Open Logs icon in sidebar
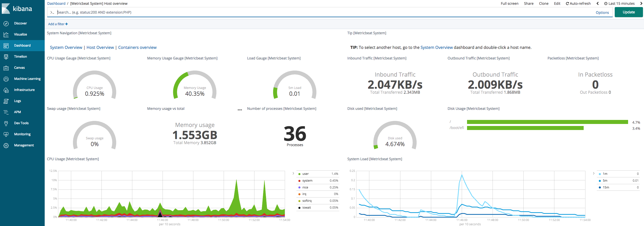 pyautogui.click(x=6, y=101)
